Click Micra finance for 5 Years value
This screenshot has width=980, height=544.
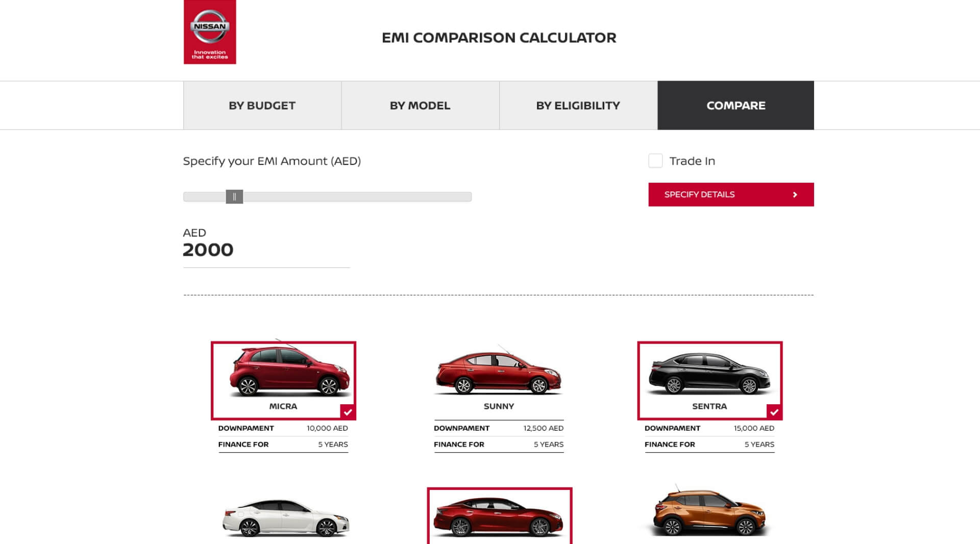pyautogui.click(x=333, y=444)
